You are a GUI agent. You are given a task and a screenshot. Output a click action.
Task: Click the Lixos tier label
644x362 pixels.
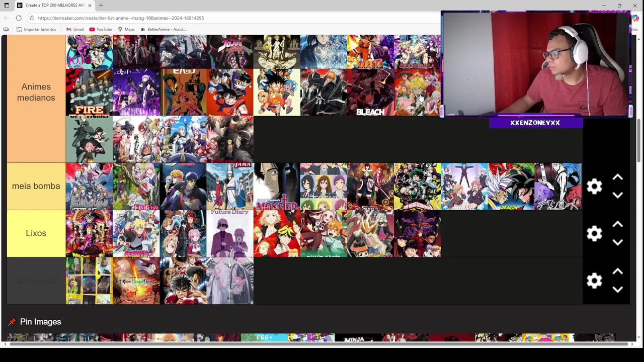pyautogui.click(x=36, y=233)
